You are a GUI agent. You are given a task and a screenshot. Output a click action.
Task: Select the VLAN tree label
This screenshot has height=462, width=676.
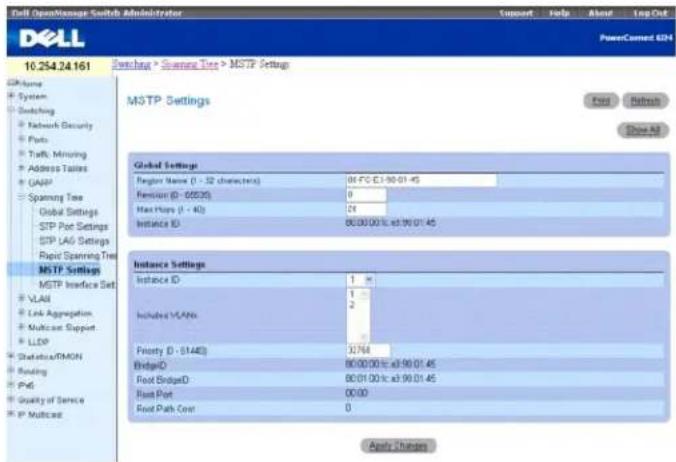[x=39, y=299]
